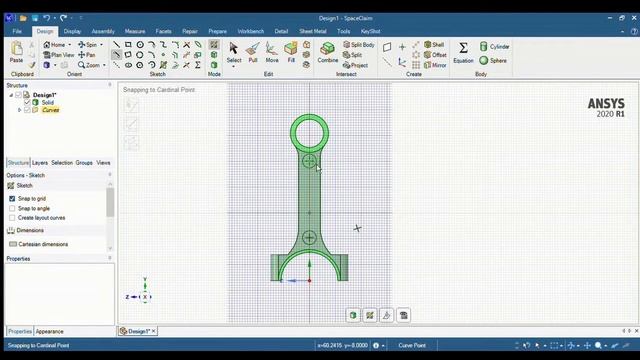The height and width of the screenshot is (360, 640).
Task: Activate the Pull tool
Action: point(253,52)
